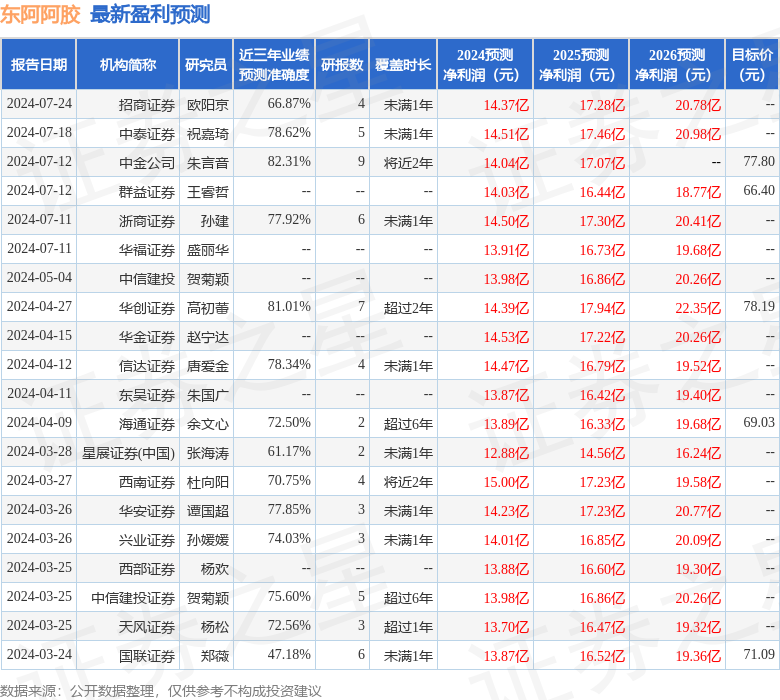Click the 2024-07-24 report date
Image resolution: width=780 pixels, height=700 pixels.
pyautogui.click(x=39, y=103)
